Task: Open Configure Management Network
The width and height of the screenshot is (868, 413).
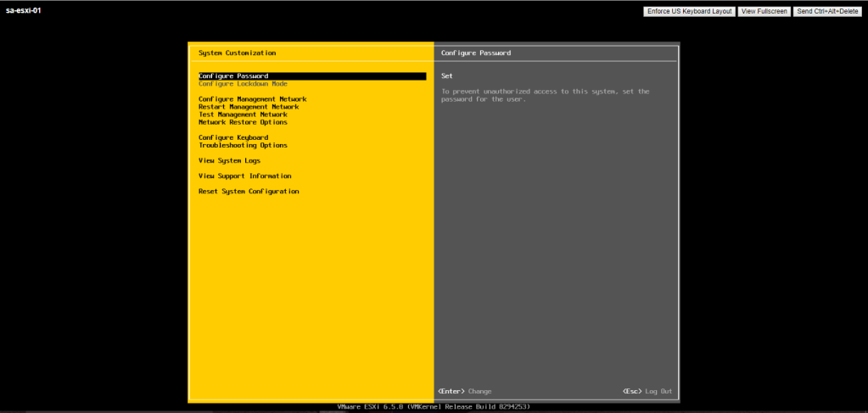Action: click(252, 99)
